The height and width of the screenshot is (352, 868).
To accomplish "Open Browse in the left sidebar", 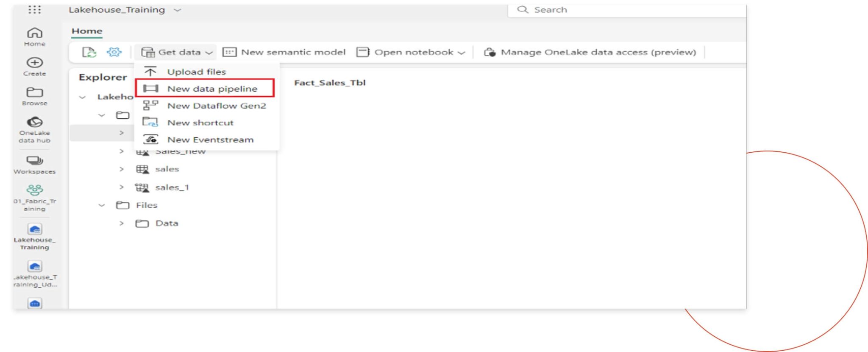I will click(x=35, y=96).
